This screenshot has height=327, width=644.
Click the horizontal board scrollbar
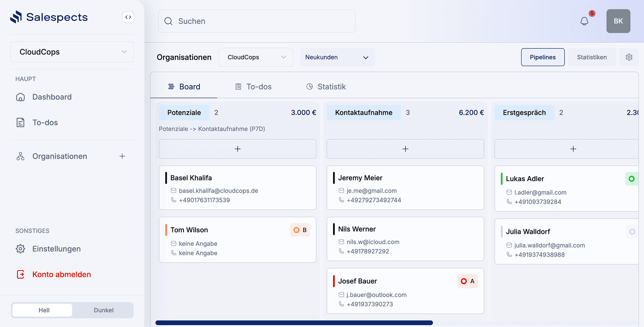click(x=294, y=323)
